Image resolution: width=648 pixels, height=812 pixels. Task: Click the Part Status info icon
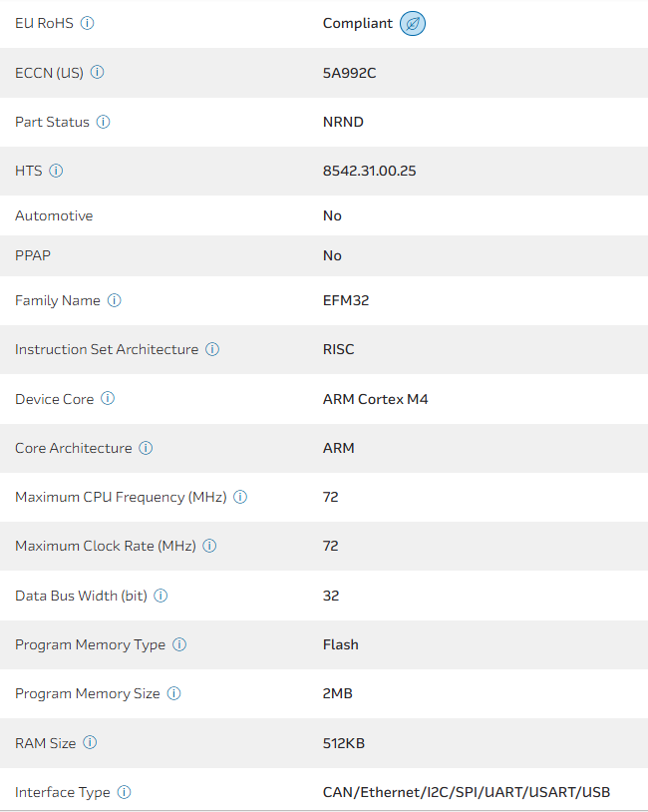[x=103, y=122]
